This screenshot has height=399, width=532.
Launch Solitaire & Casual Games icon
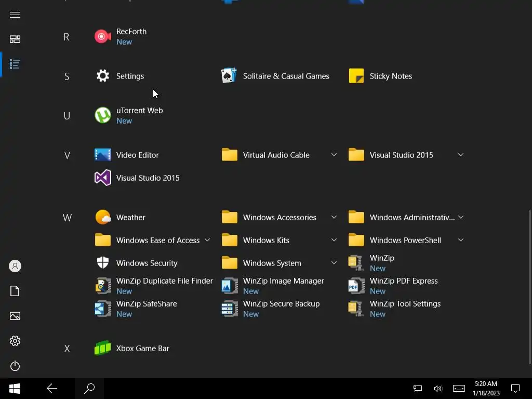tap(229, 76)
